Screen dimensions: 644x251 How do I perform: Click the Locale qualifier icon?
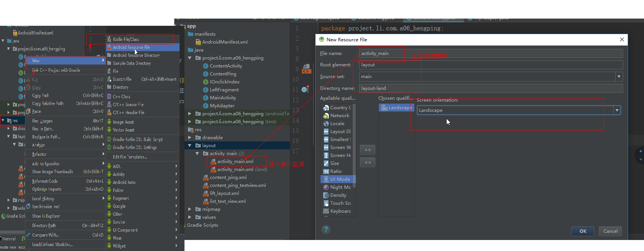tap(326, 124)
